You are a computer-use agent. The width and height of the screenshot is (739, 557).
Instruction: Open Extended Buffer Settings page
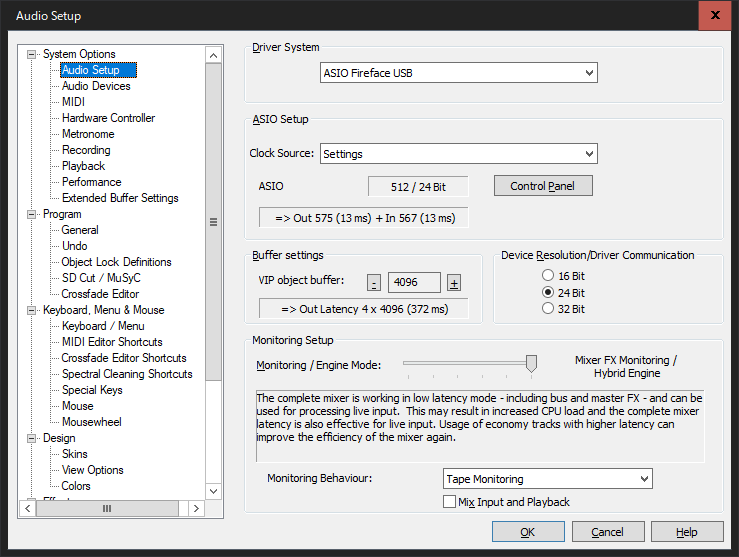click(x=120, y=198)
